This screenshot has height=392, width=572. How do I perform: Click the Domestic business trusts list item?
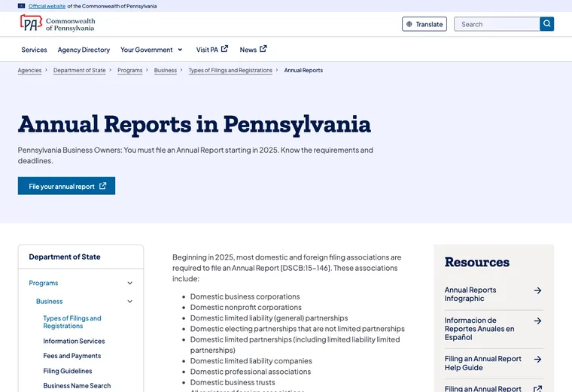pos(233,382)
